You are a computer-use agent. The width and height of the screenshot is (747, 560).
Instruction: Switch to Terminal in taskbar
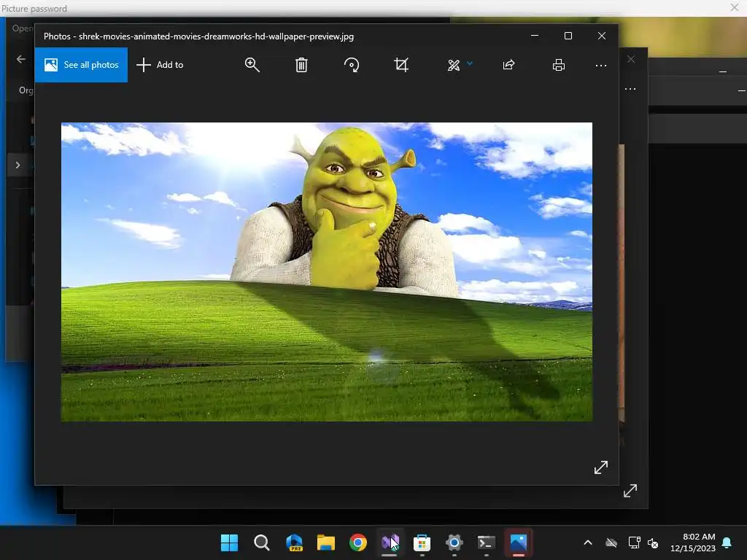click(486, 542)
